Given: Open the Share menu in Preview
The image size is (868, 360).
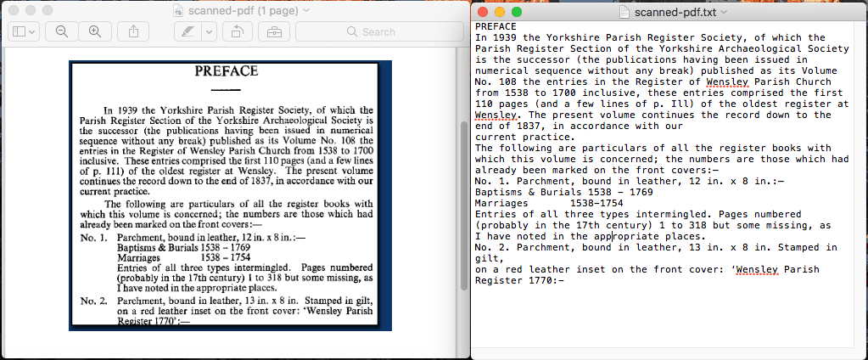Looking at the screenshot, I should 133,31.
